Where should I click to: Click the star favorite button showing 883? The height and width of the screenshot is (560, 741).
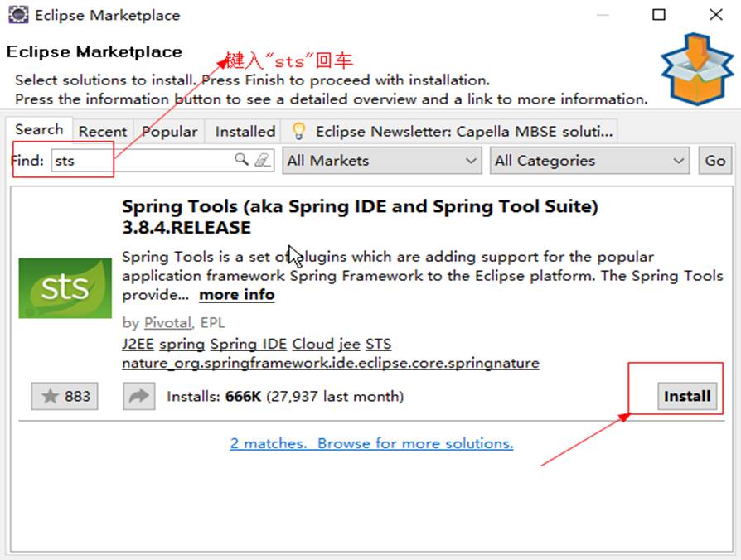point(65,396)
